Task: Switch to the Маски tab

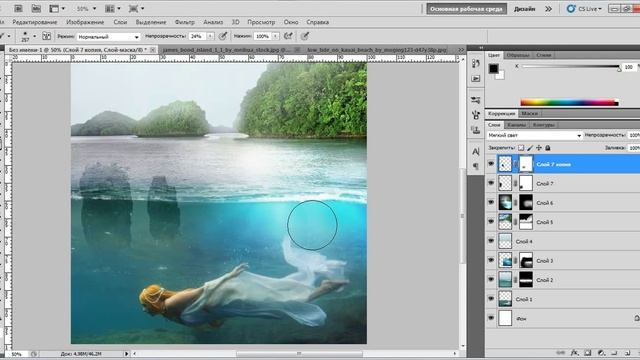Action: point(529,113)
